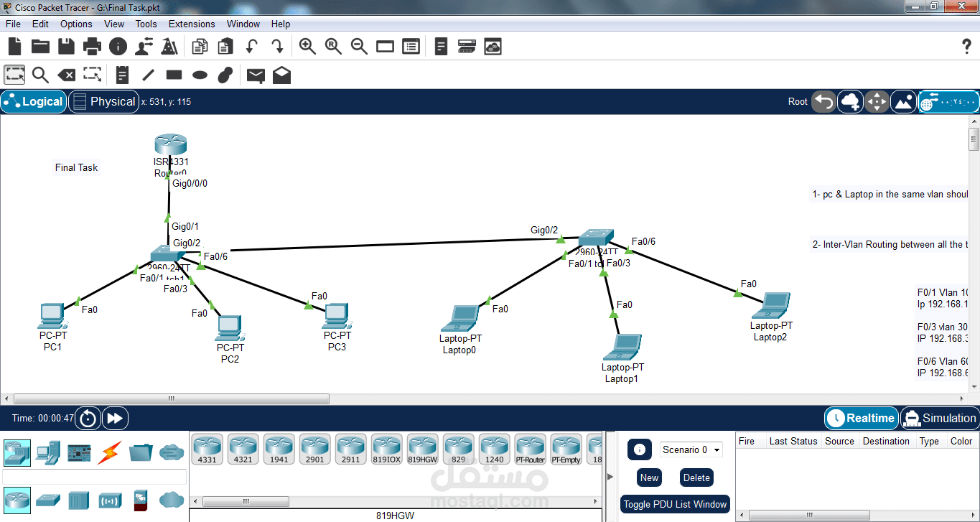Save the file with floppy icon

(66, 47)
